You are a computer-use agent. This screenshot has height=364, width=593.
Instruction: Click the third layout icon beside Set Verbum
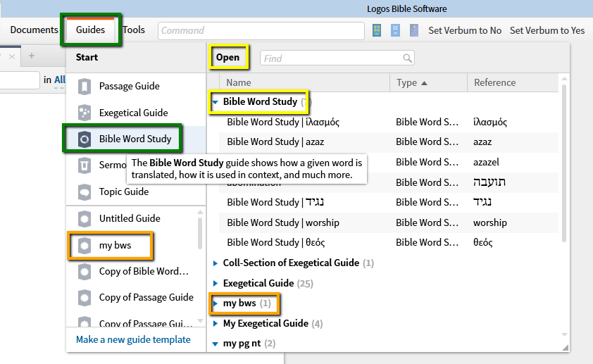click(x=414, y=30)
